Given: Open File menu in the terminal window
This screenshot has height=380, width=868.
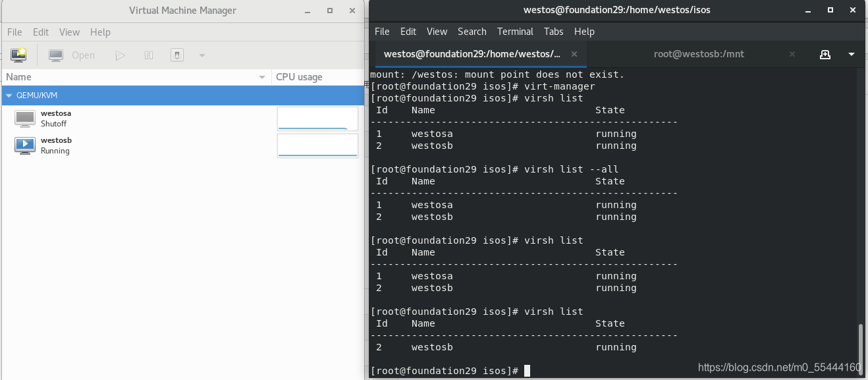Looking at the screenshot, I should pos(382,31).
